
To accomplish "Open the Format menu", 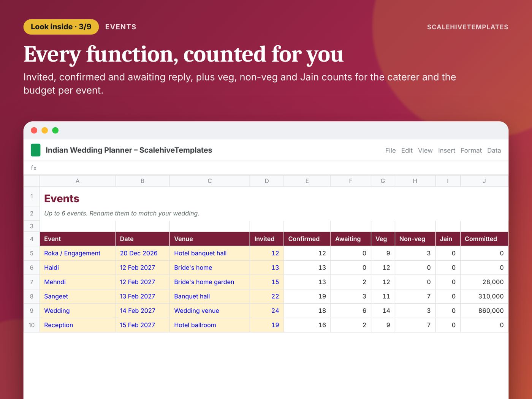I will [x=471, y=150].
